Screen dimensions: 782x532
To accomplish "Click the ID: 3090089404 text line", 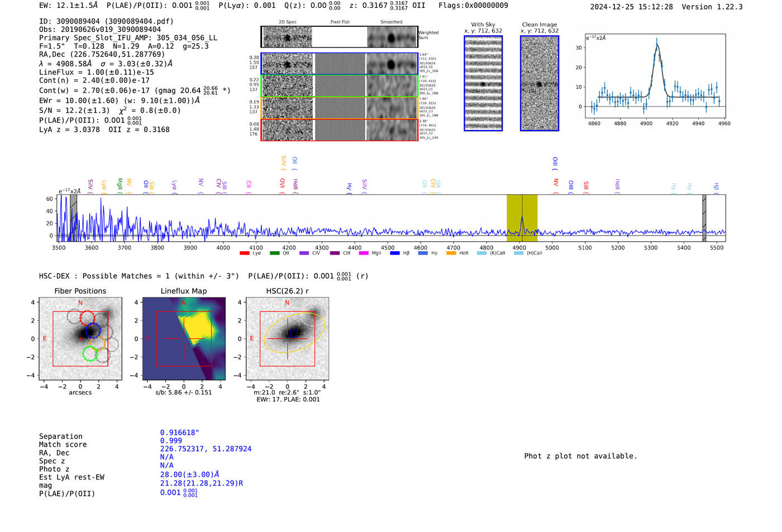I will click(106, 21).
